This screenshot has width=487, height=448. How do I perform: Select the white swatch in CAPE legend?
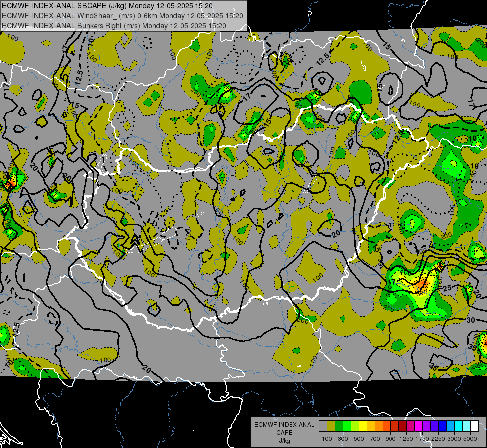(x=474, y=426)
